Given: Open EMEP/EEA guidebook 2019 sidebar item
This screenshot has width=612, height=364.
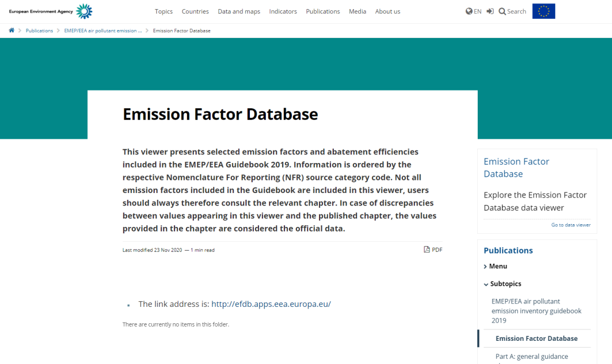Looking at the screenshot, I should click(536, 311).
